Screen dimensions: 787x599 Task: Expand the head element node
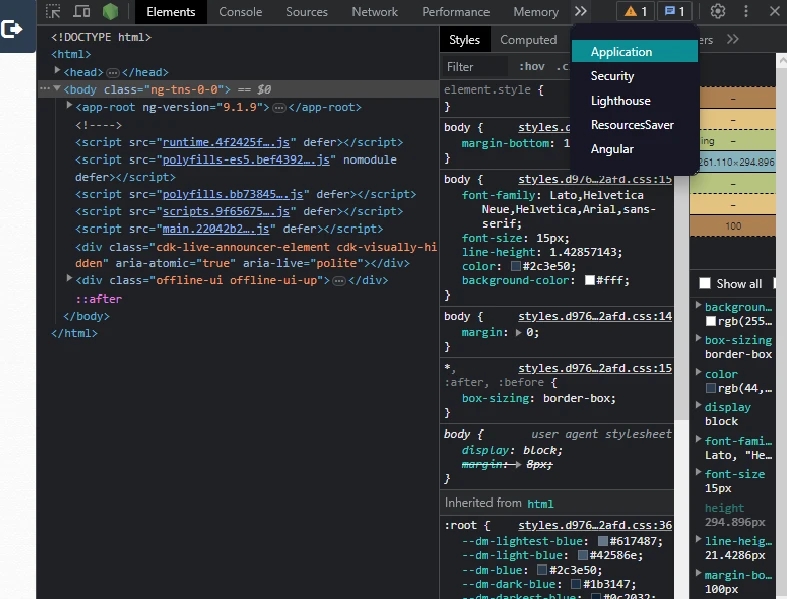click(x=57, y=70)
